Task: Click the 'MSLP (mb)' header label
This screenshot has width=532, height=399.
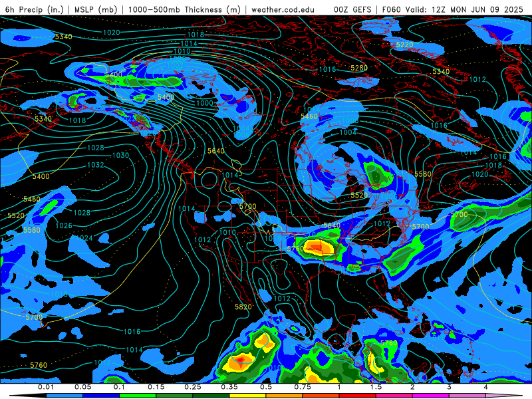Action: pos(96,9)
